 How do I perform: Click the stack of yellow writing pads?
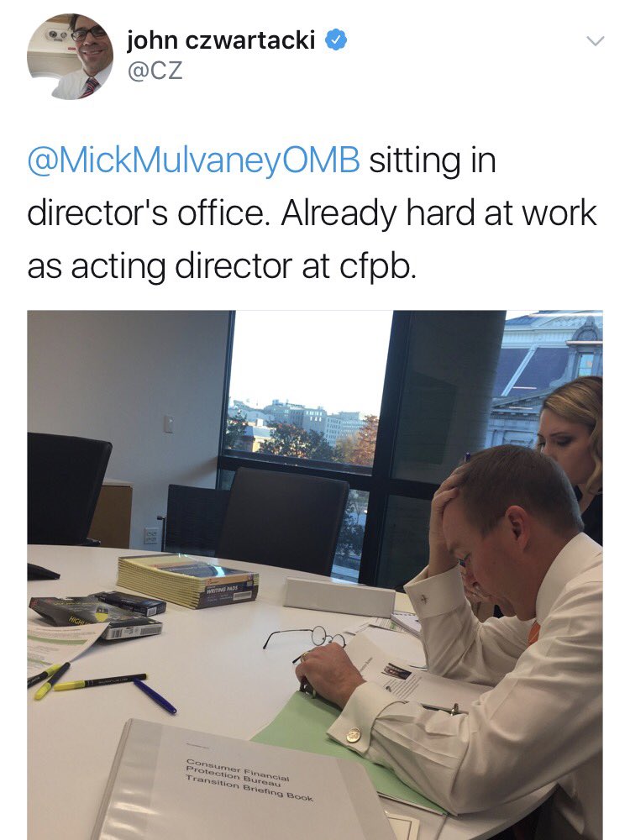(187, 581)
